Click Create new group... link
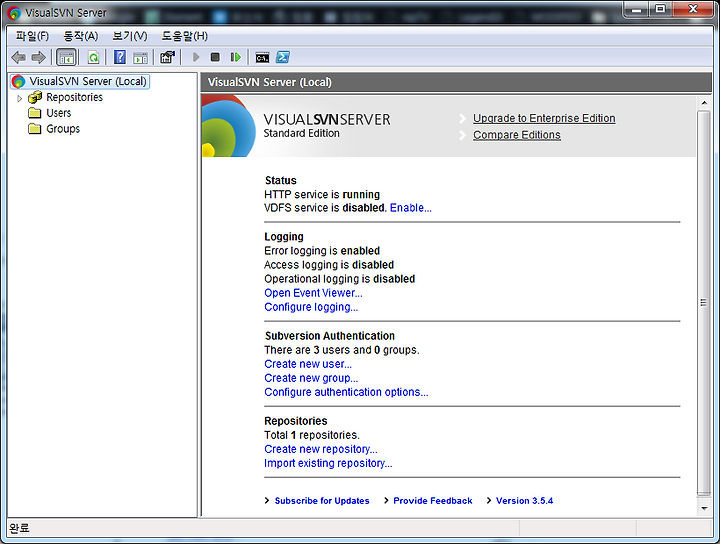This screenshot has height=544, width=720. click(311, 378)
